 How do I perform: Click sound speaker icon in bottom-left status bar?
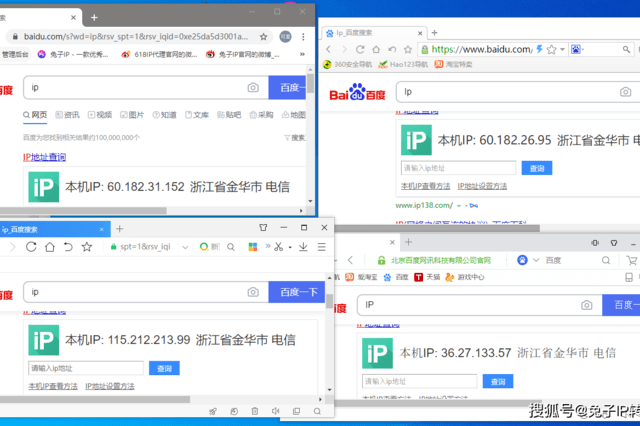point(276,411)
